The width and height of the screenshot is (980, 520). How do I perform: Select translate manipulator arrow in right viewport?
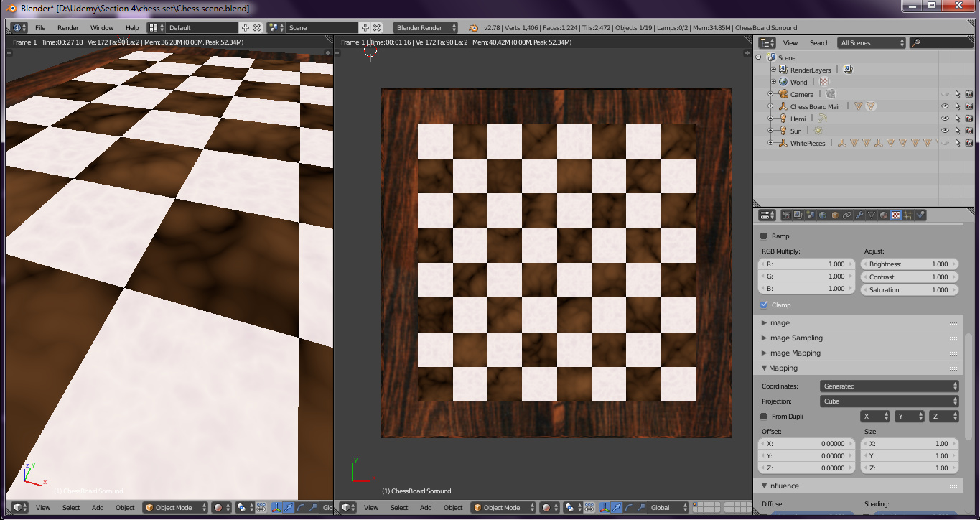pos(616,507)
